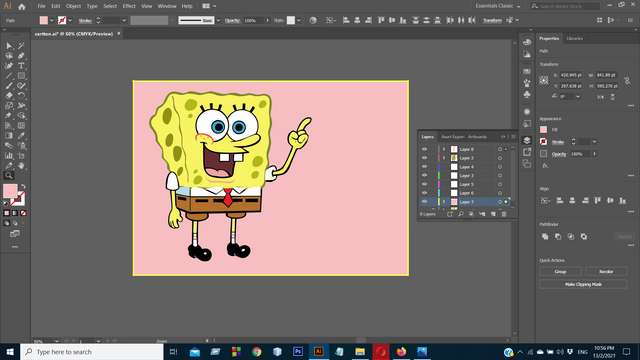Click the Recolor button

click(x=606, y=271)
